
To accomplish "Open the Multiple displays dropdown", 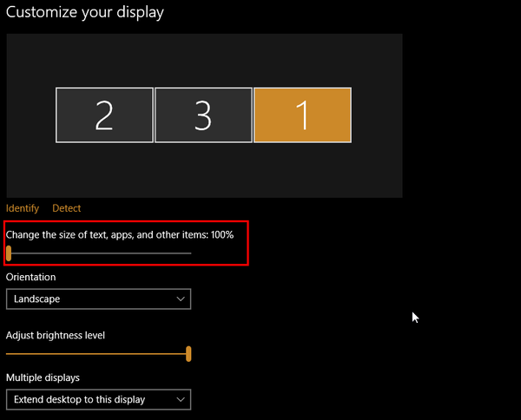I will point(98,399).
